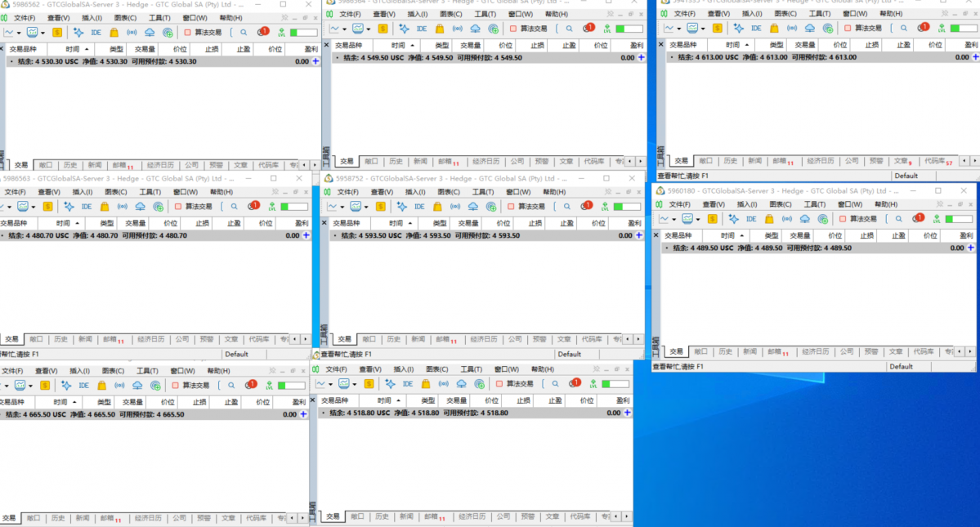Switch to 邮箱 tab in window 5958752
980x527 pixels.
click(448, 340)
